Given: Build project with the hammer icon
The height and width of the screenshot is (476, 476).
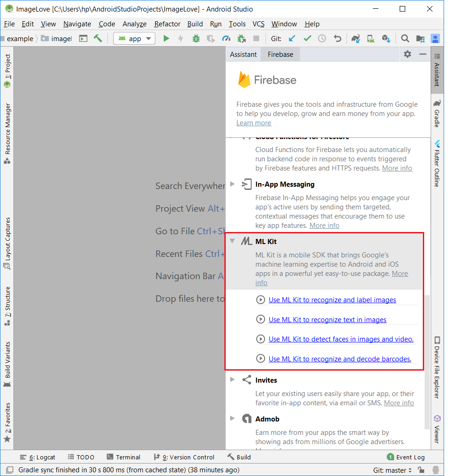Looking at the screenshot, I should 98,39.
